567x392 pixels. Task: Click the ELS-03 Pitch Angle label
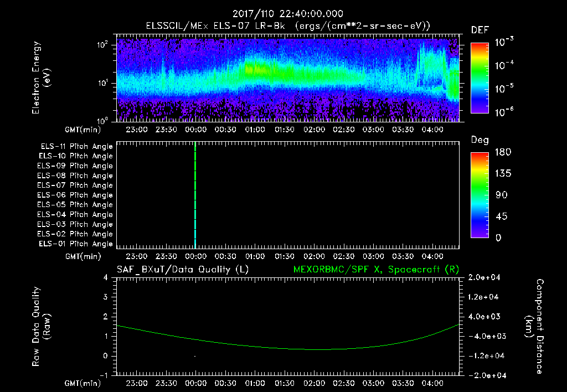[x=75, y=224]
